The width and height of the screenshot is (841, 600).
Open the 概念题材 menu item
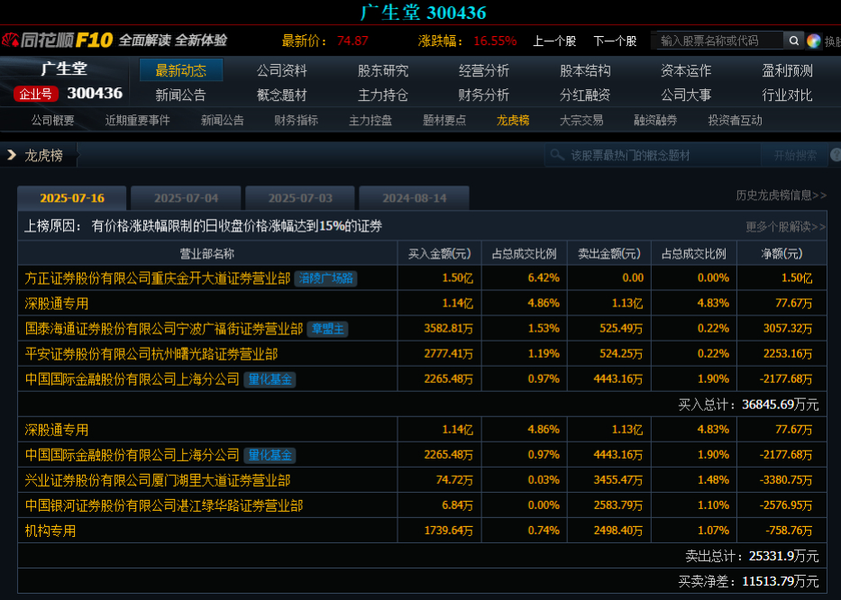[282, 95]
